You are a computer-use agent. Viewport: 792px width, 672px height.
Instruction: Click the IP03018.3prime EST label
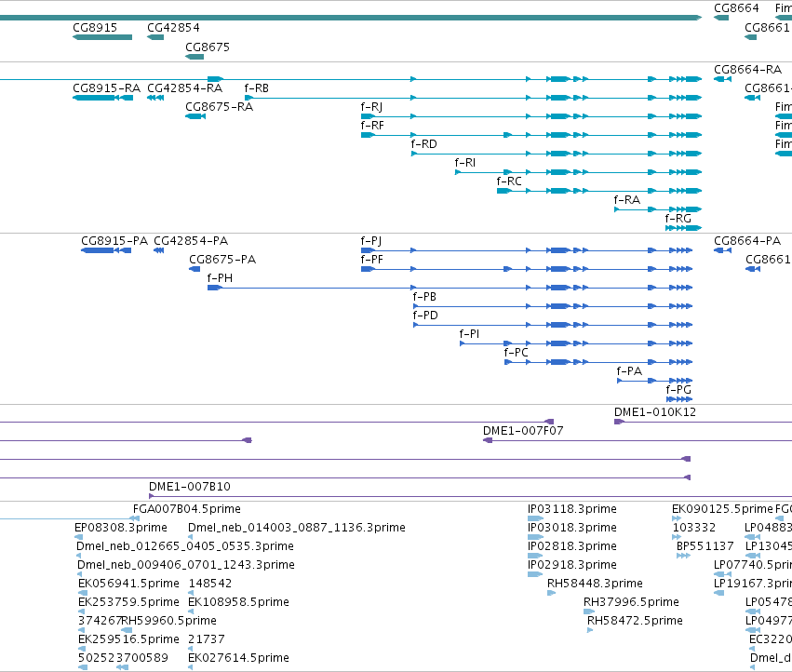(572, 528)
